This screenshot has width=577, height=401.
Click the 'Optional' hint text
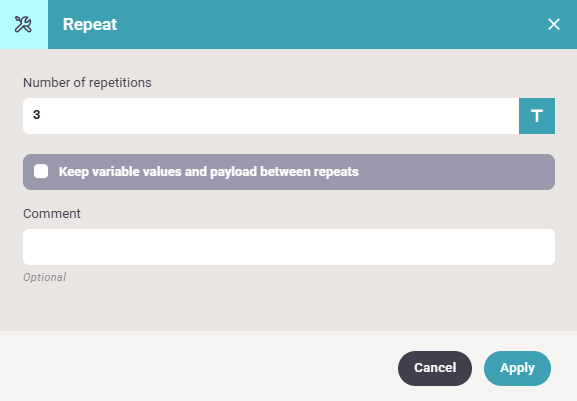pos(45,277)
